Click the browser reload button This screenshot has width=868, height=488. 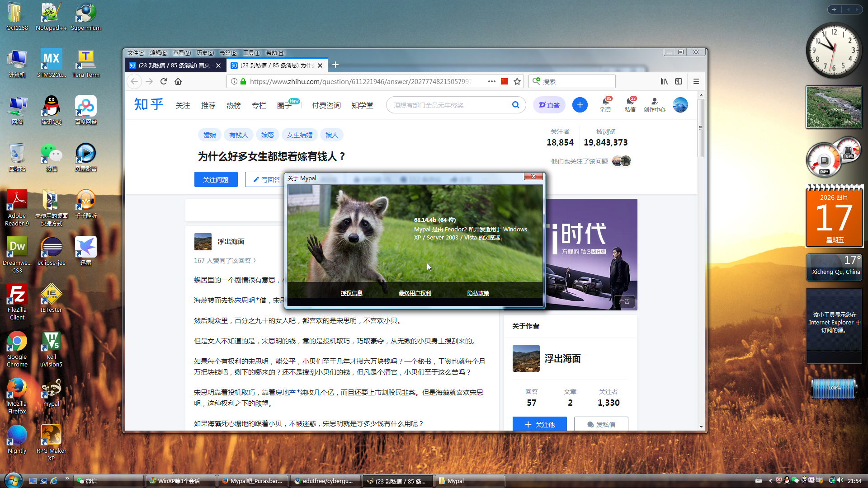coord(164,81)
